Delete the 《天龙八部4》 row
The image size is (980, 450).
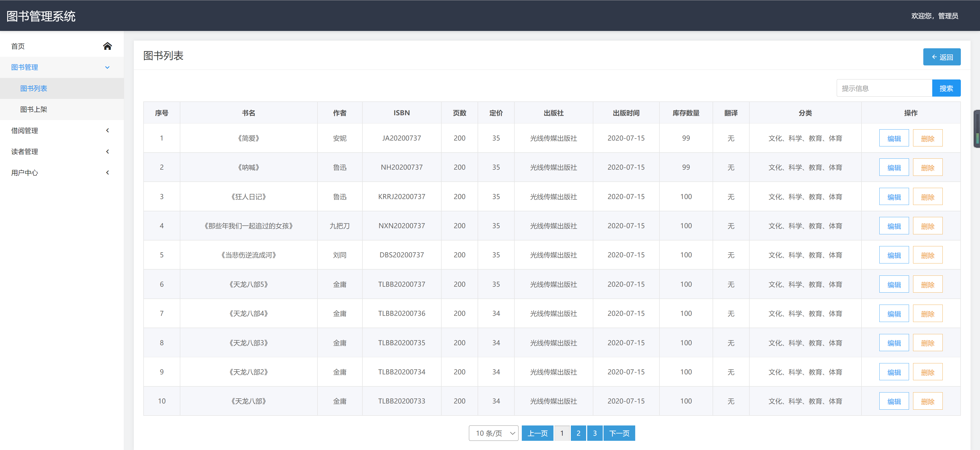click(927, 314)
